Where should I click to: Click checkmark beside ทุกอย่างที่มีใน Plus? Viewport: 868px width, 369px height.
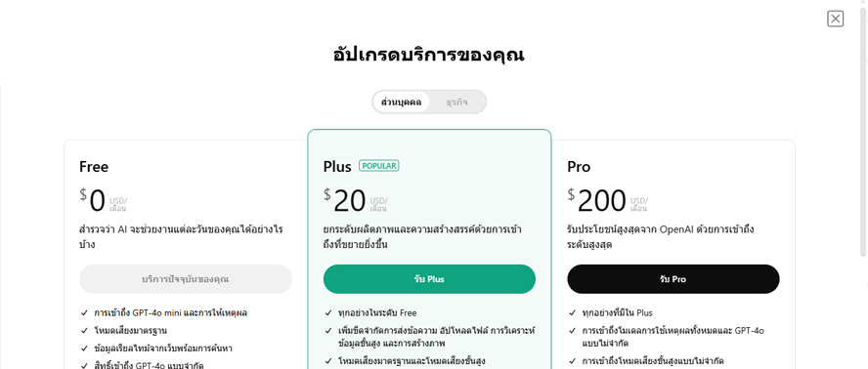tap(573, 313)
